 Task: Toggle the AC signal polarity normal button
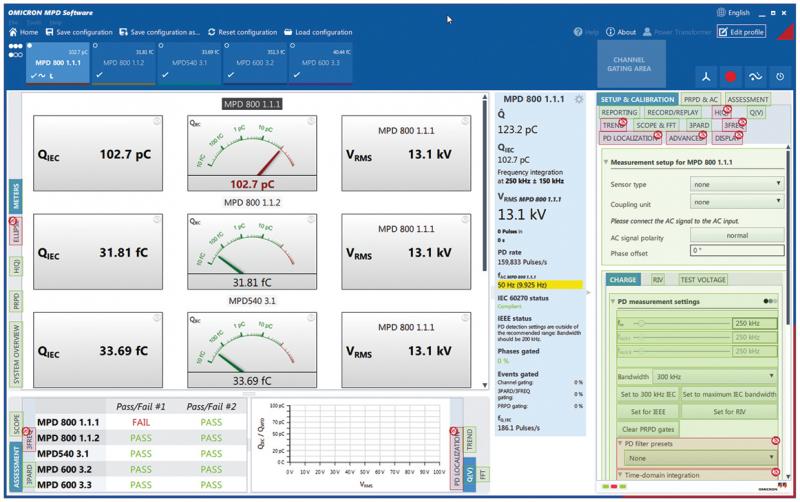737,235
